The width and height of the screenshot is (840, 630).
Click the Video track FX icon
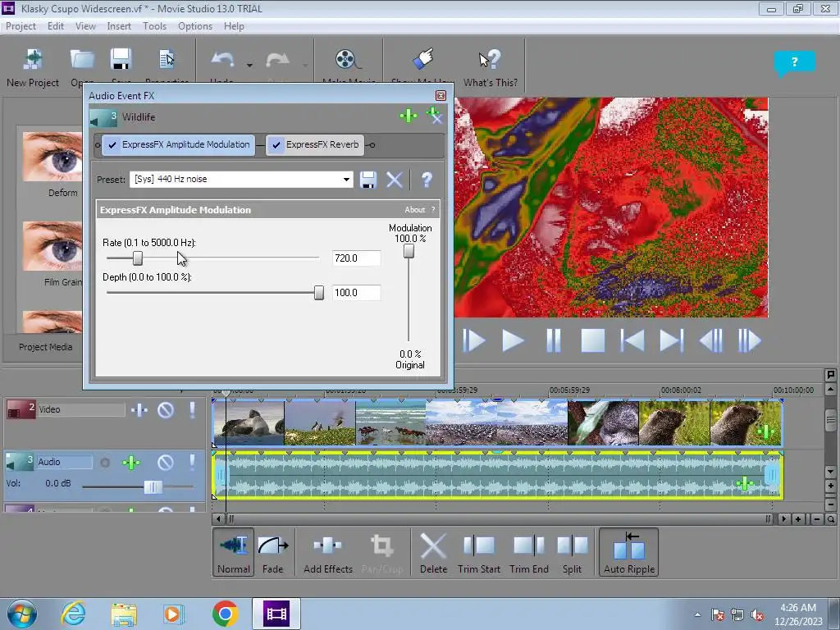coord(139,410)
